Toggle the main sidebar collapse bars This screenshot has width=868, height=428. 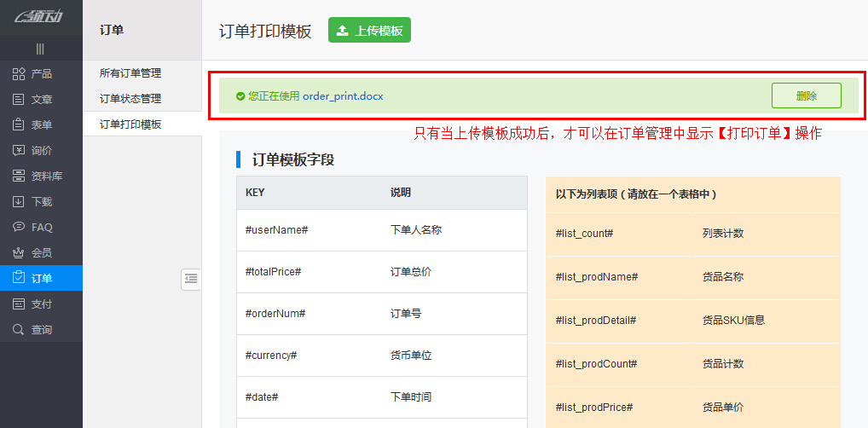(x=40, y=49)
